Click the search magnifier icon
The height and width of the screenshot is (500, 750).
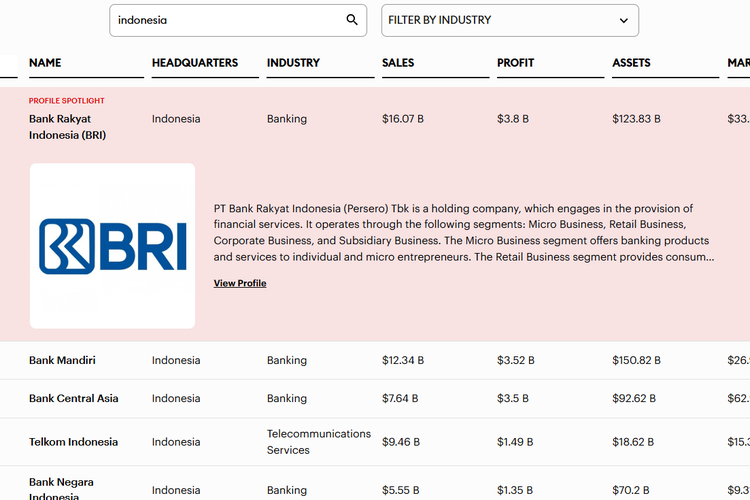click(x=352, y=20)
